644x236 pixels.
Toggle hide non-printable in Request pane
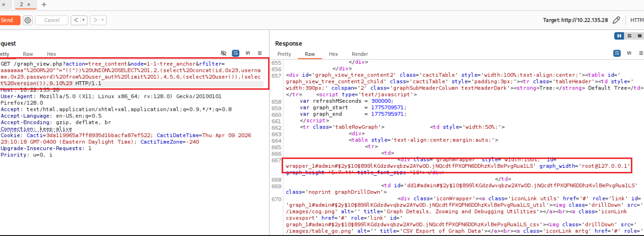point(223,53)
